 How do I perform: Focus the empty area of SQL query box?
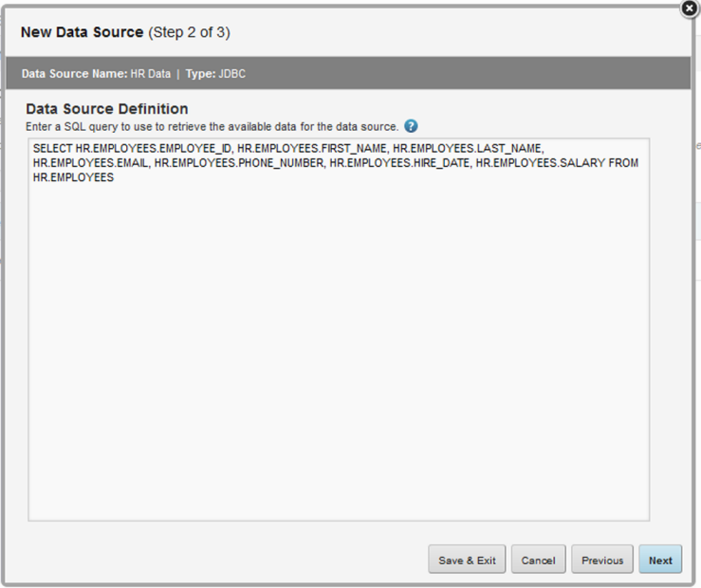coord(339,348)
